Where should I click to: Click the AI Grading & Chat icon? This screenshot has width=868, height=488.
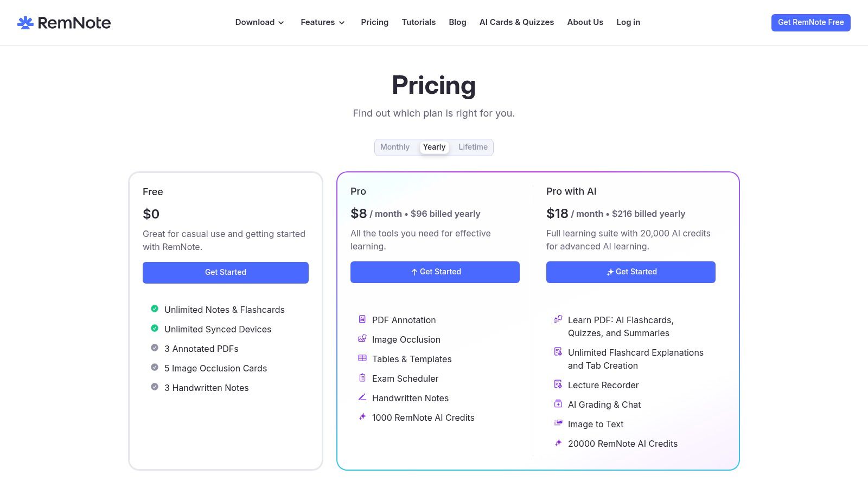558,404
